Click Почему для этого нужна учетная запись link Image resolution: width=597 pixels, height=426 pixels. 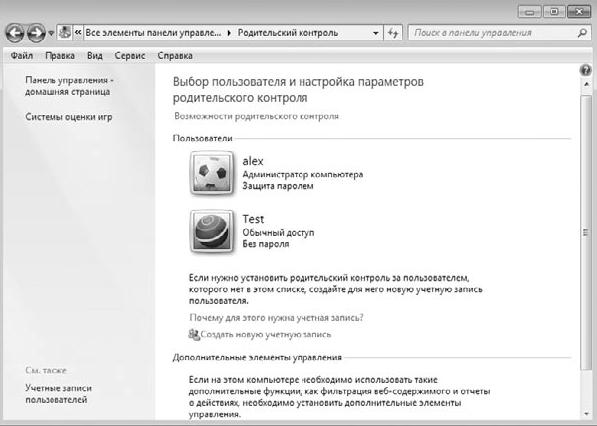276,318
